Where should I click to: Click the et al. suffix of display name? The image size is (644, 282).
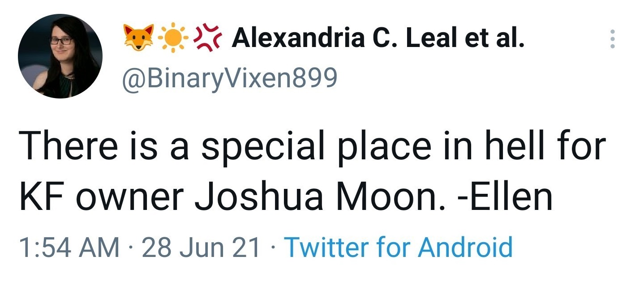(494, 38)
